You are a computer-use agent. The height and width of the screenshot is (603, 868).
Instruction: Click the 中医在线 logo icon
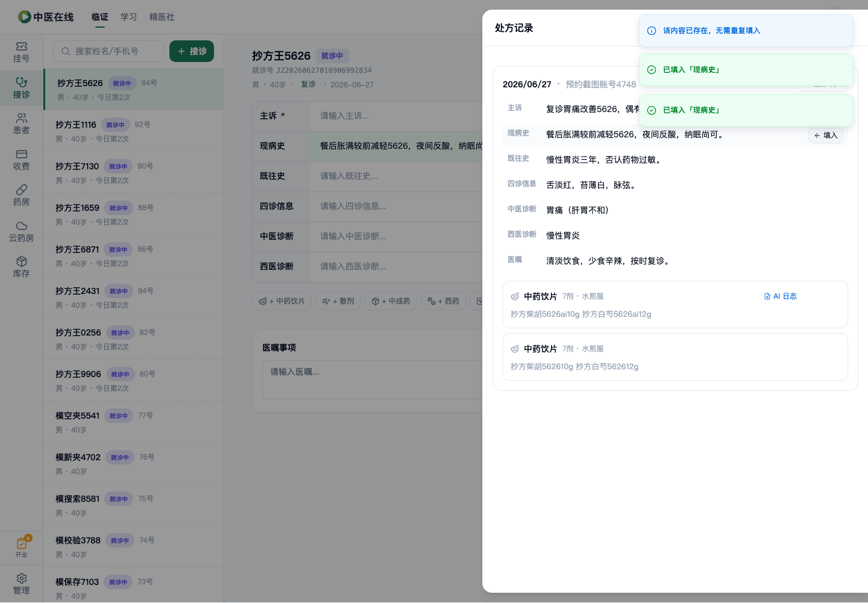pos(24,17)
